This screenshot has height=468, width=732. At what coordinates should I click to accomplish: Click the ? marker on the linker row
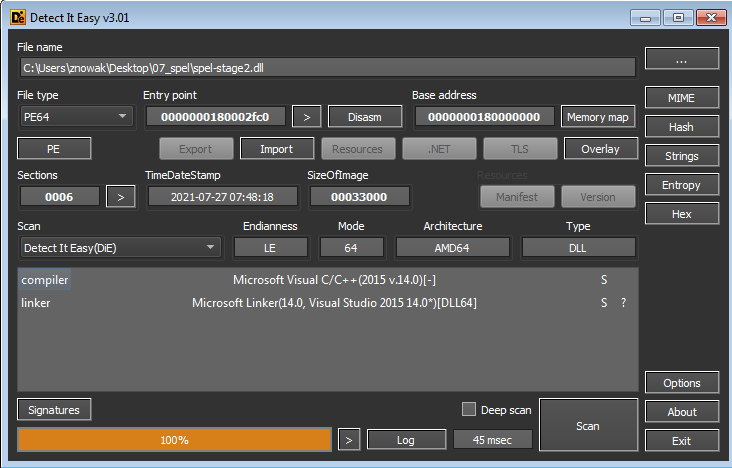point(624,303)
